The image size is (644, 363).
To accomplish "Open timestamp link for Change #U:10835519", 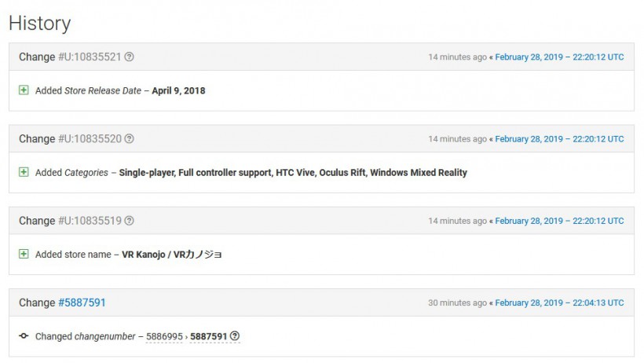I will click(x=559, y=221).
